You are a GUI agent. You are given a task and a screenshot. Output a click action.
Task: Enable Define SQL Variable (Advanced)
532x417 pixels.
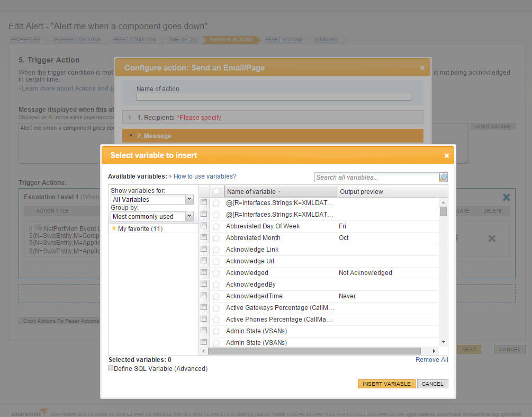[x=111, y=368]
